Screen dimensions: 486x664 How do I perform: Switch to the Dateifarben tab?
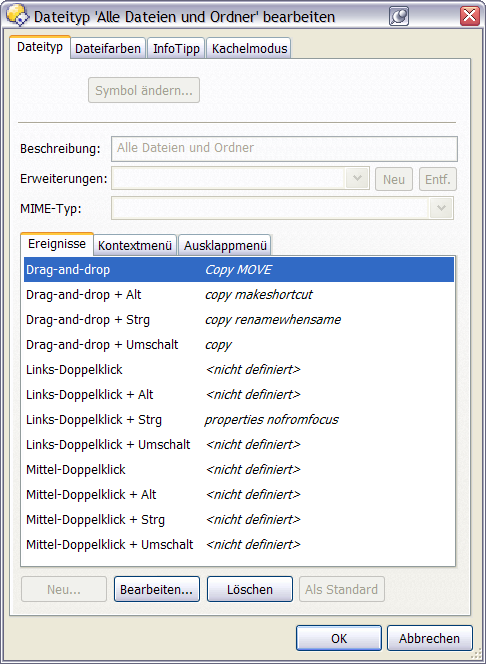pos(108,48)
